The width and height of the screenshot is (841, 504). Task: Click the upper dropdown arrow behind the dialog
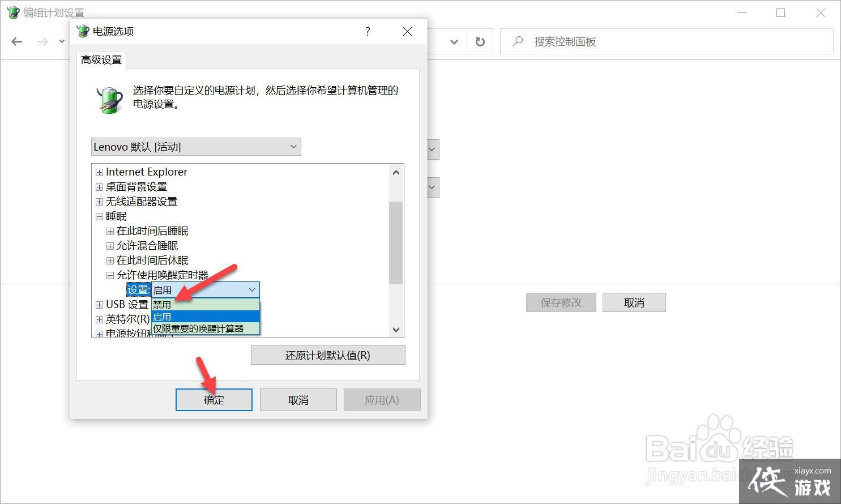click(x=433, y=150)
